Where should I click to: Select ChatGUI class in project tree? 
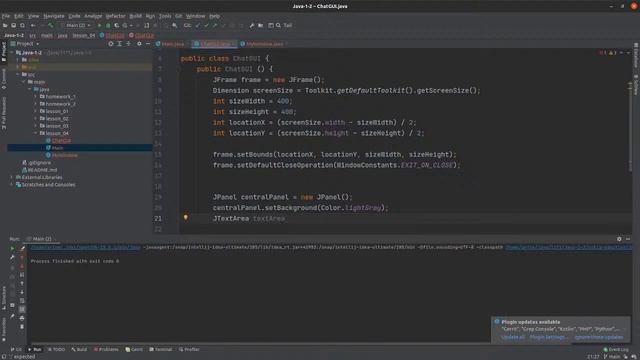[x=61, y=140]
